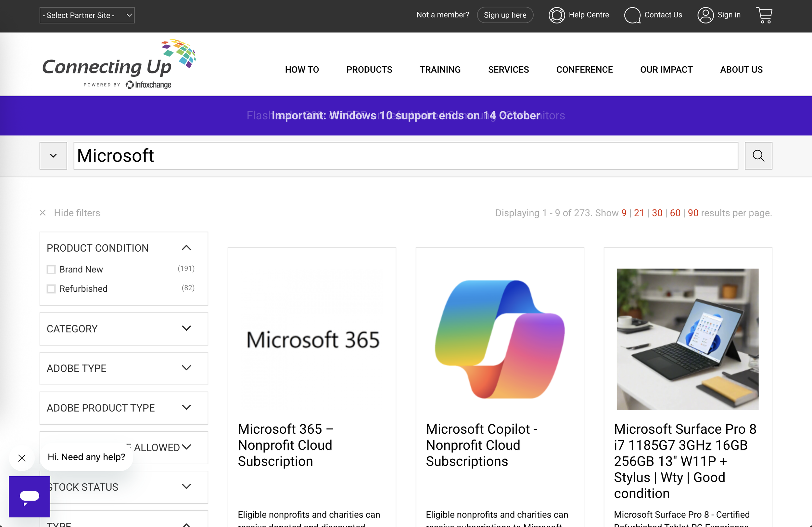Screen dimensions: 812x527
Task: Open the ABOUT US menu
Action: (x=742, y=70)
